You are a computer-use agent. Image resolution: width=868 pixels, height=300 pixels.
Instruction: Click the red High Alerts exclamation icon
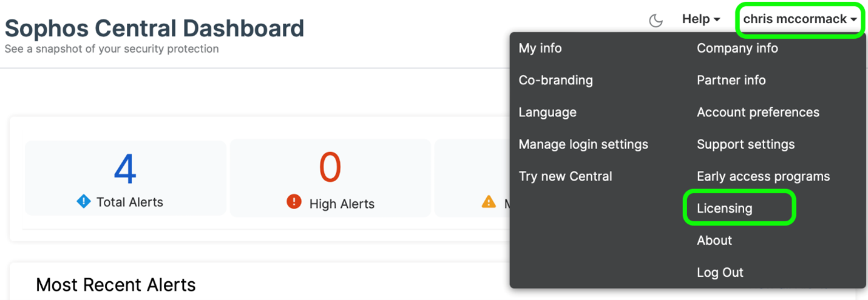pos(294,202)
